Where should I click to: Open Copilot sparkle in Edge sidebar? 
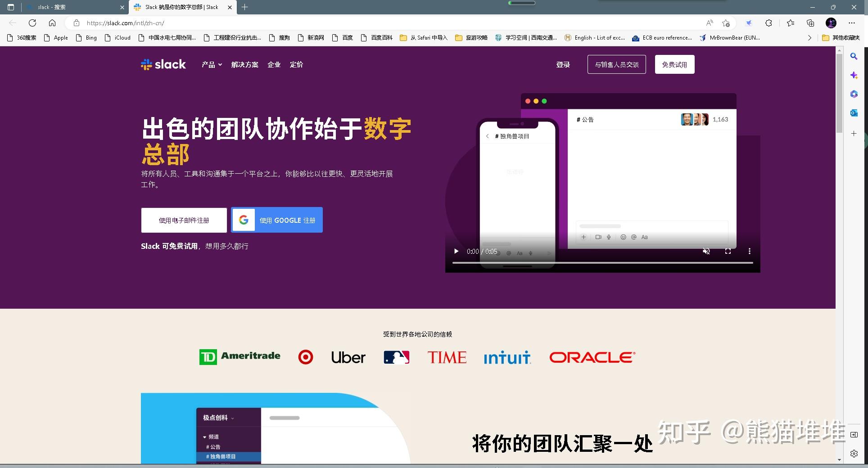point(854,75)
